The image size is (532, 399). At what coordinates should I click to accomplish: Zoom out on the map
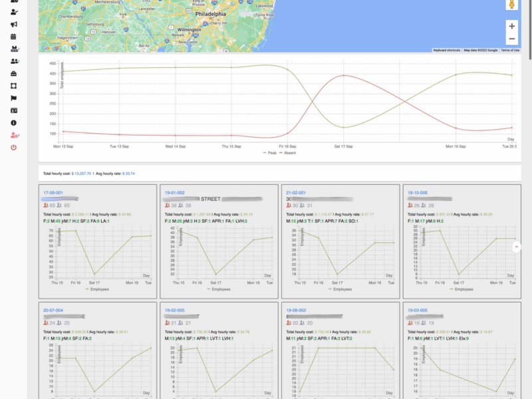point(511,39)
